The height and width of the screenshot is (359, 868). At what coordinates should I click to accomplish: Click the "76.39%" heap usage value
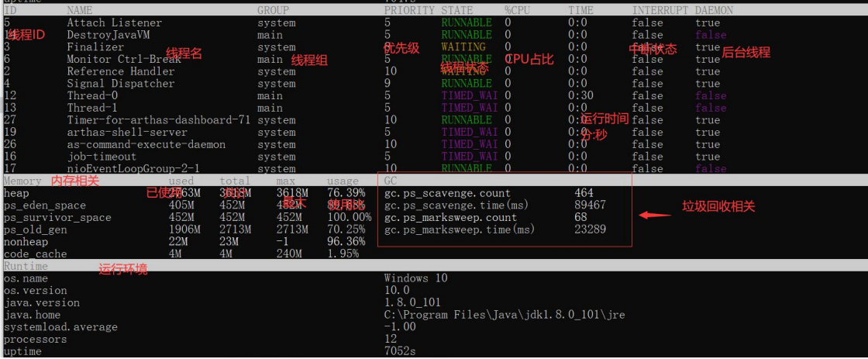tap(346, 193)
